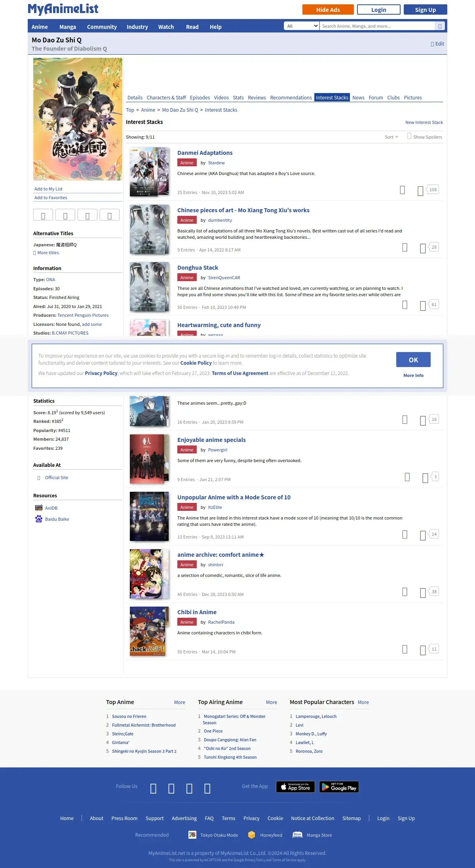475x868 pixels.
Task: Click the bookmark icon in Enjoyable anime specials row
Action: tap(407, 477)
